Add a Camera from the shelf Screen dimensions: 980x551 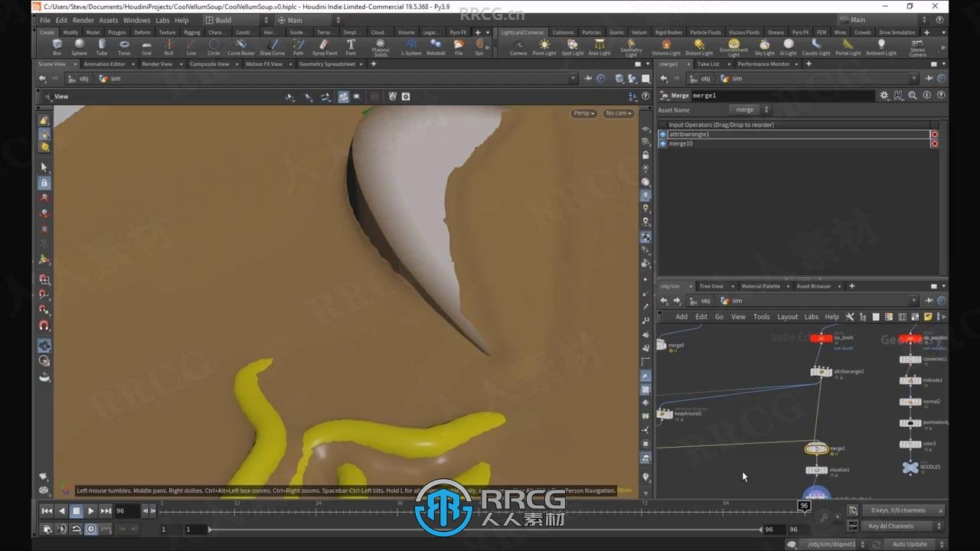(518, 47)
